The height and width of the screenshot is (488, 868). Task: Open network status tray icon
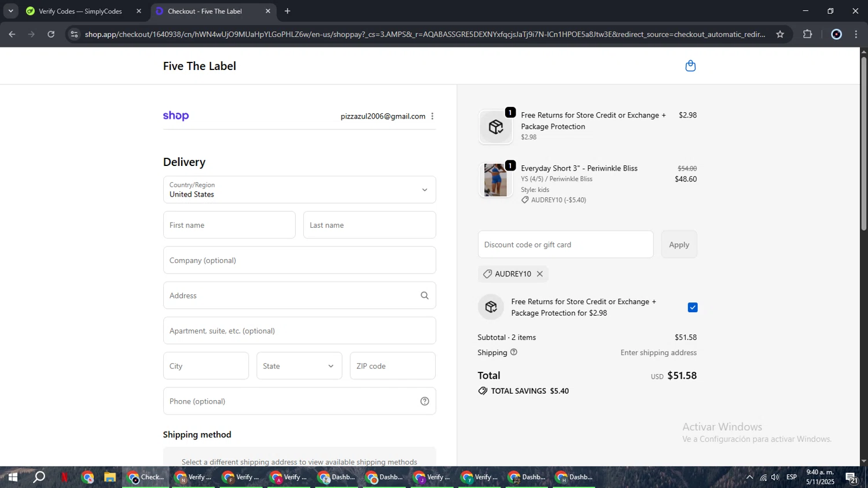763,478
